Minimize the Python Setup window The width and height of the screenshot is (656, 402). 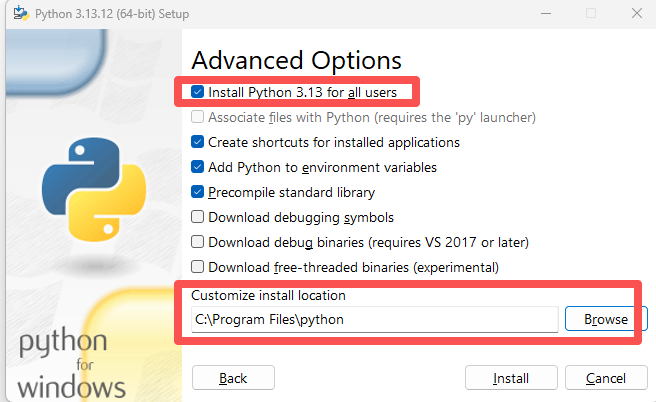pos(546,13)
